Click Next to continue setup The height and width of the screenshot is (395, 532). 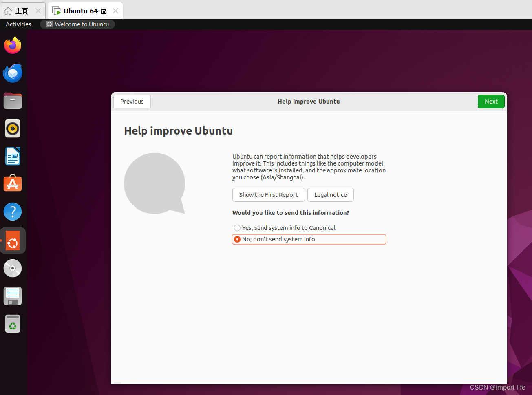(x=491, y=101)
